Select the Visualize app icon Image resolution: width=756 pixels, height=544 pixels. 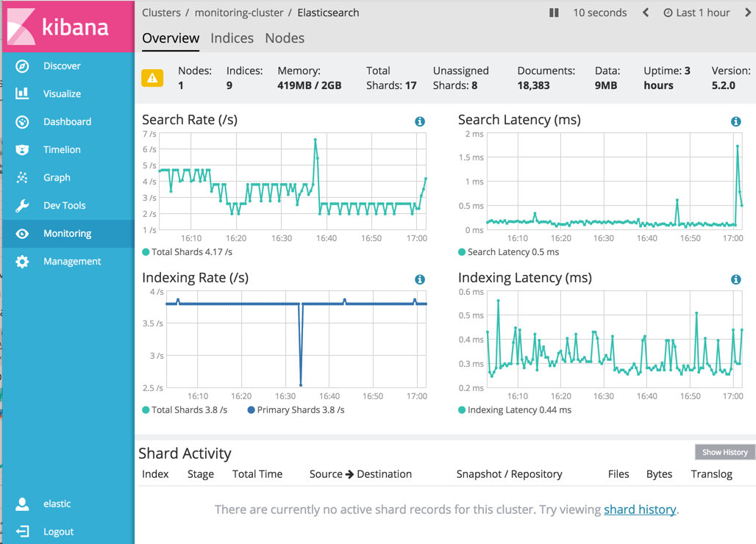tap(24, 93)
